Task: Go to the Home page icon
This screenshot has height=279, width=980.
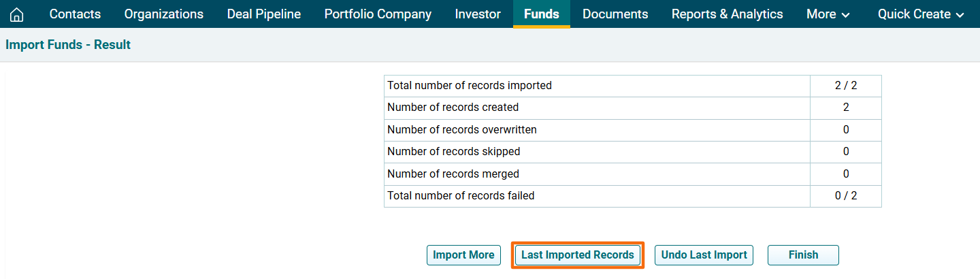Action: [16, 14]
